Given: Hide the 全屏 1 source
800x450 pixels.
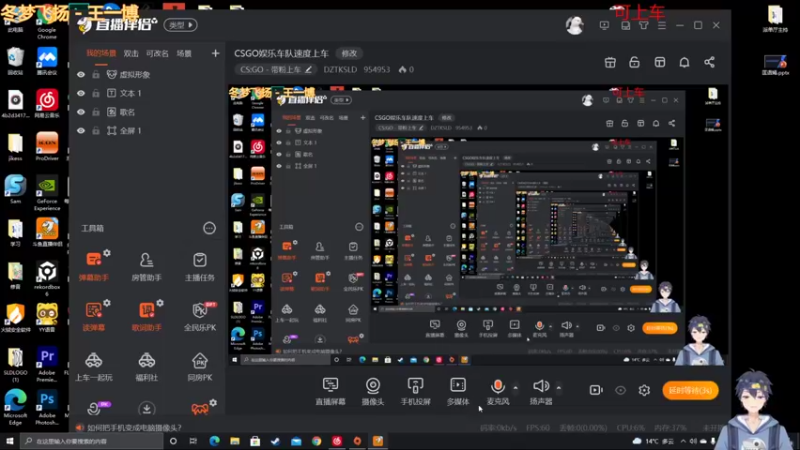Looking at the screenshot, I should [x=81, y=131].
